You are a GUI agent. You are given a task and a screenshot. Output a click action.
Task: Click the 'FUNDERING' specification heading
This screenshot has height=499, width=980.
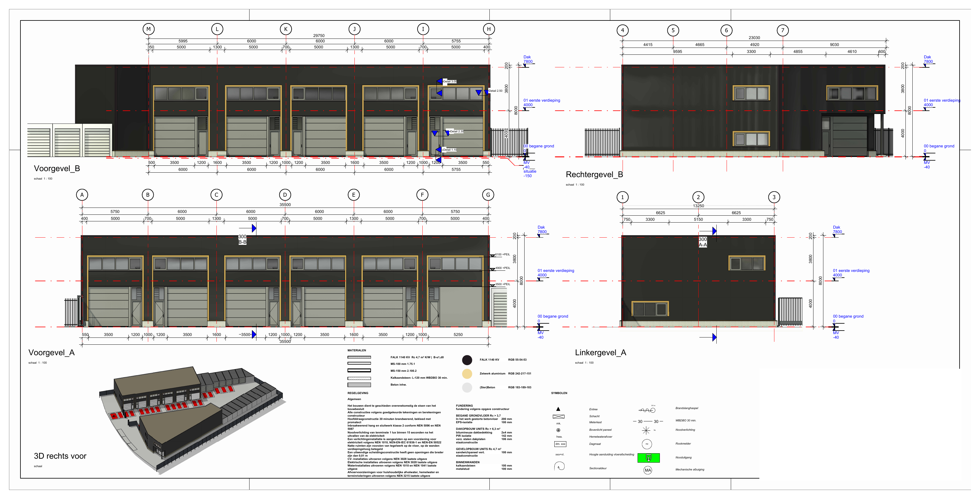(464, 406)
